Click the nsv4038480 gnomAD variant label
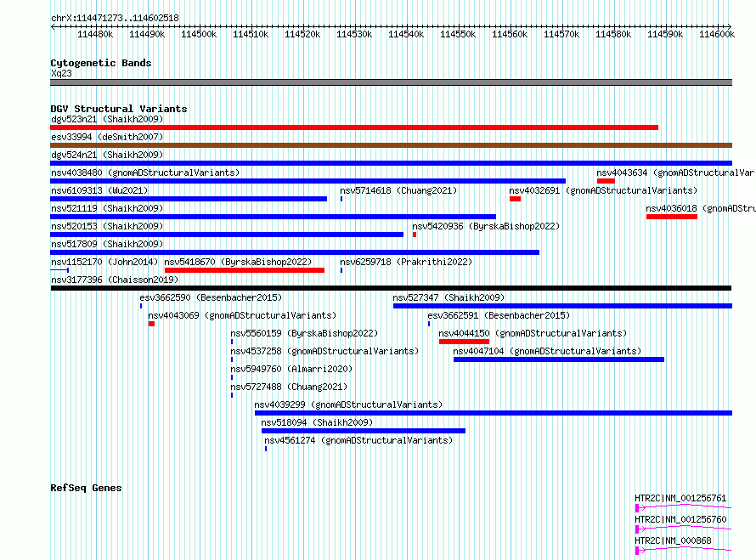756x560 pixels. coord(145,173)
